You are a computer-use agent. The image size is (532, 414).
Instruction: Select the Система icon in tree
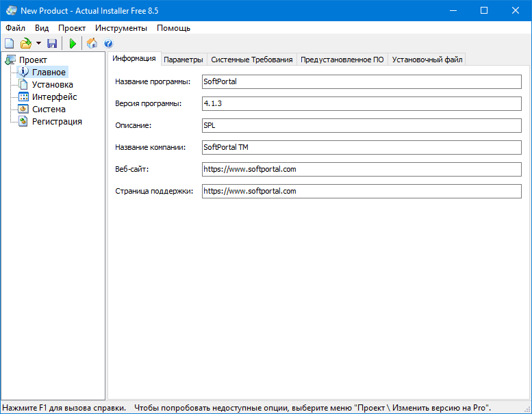tap(23, 109)
